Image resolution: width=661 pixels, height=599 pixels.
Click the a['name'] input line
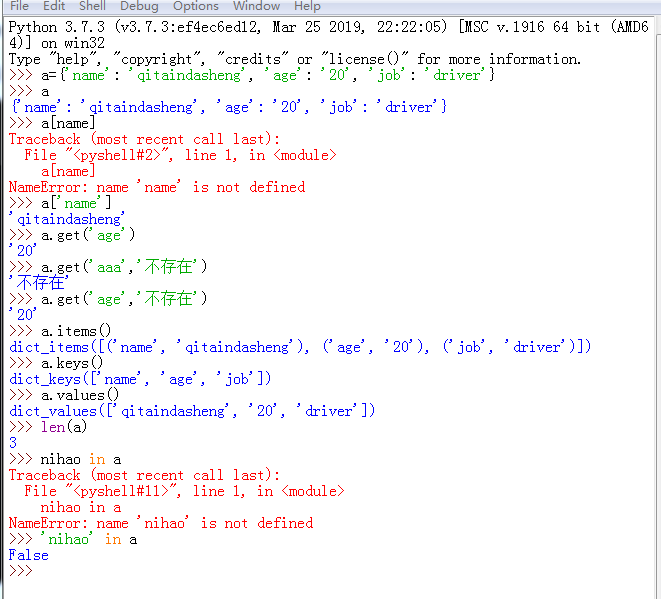pos(76,203)
